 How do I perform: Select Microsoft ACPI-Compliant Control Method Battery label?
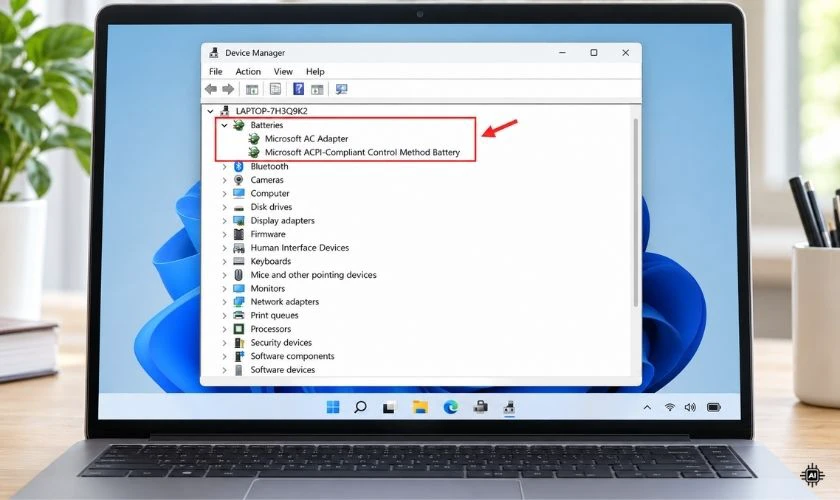(x=362, y=152)
